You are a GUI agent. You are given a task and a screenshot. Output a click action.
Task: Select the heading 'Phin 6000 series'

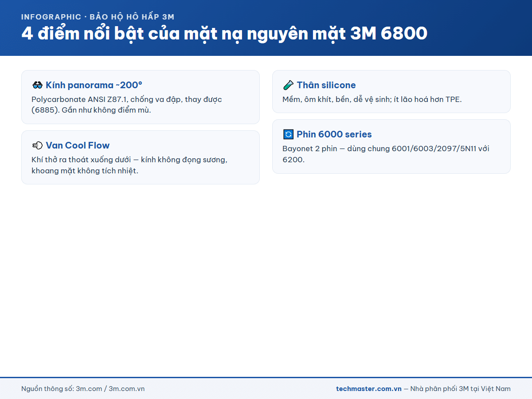click(334, 134)
